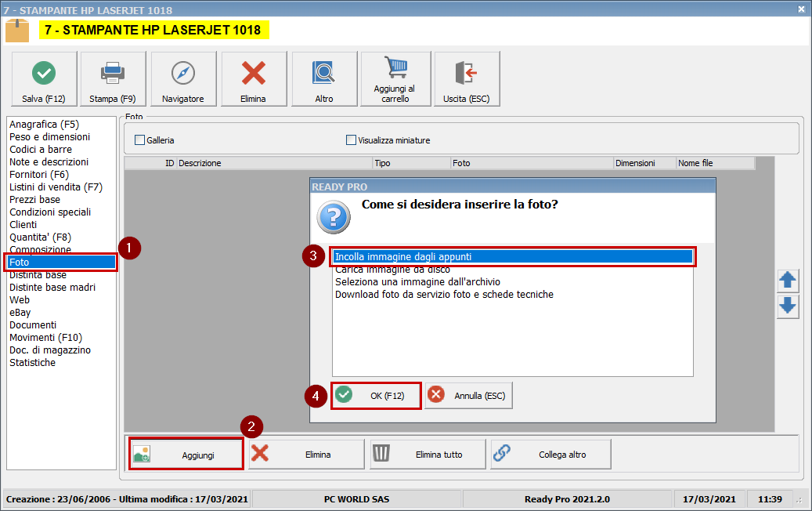Open the Anagrafica (F5) section
The image size is (812, 511).
pyautogui.click(x=44, y=125)
